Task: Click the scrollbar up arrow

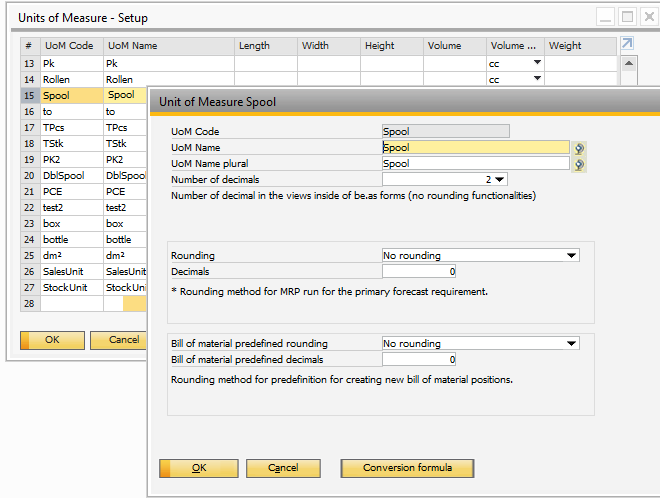Action: (629, 62)
